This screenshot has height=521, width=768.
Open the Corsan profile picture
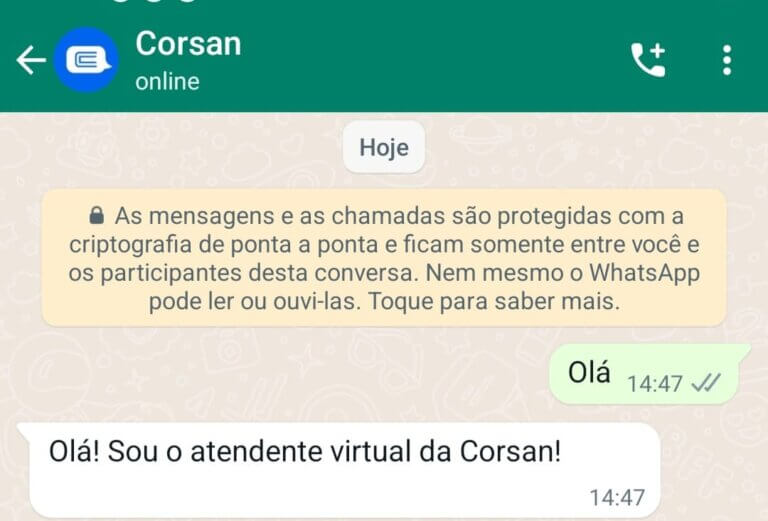click(x=86, y=60)
